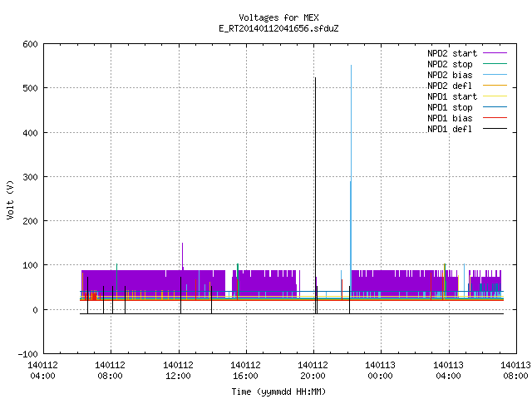Click the dark blue NPD1 stop legend line
The image size is (532, 399).
(x=495, y=107)
